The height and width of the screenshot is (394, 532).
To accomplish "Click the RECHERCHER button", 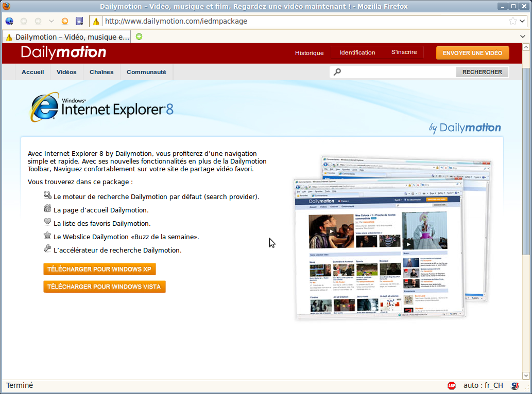I will [x=482, y=72].
